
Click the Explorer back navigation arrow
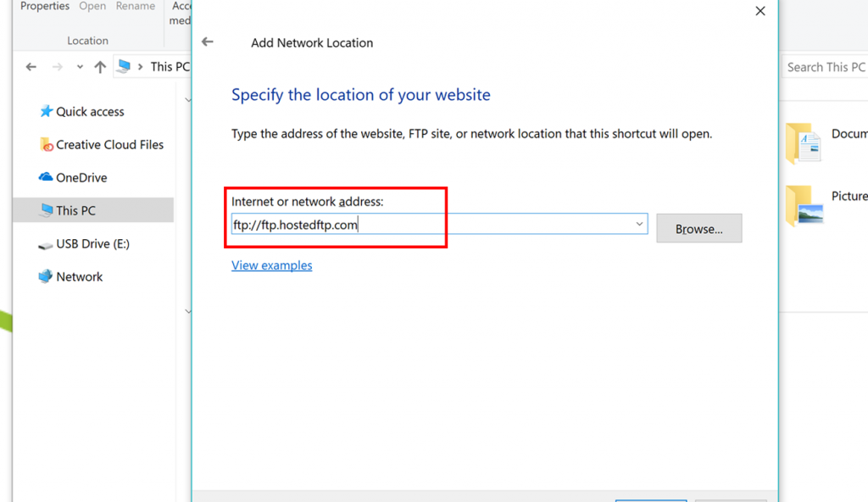31,67
